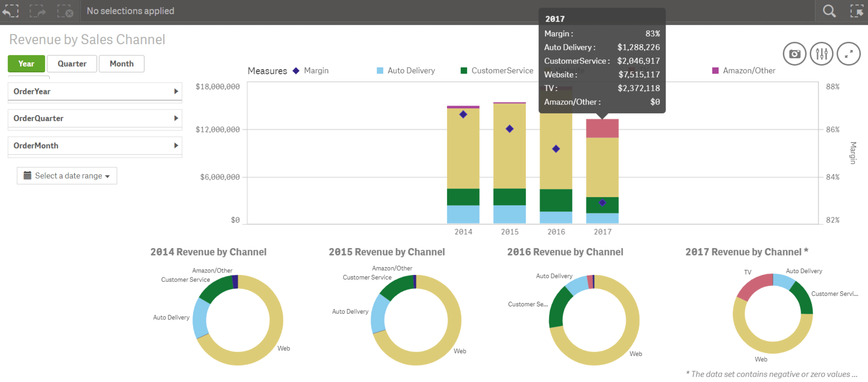Click the No selections applied bar

tap(130, 11)
